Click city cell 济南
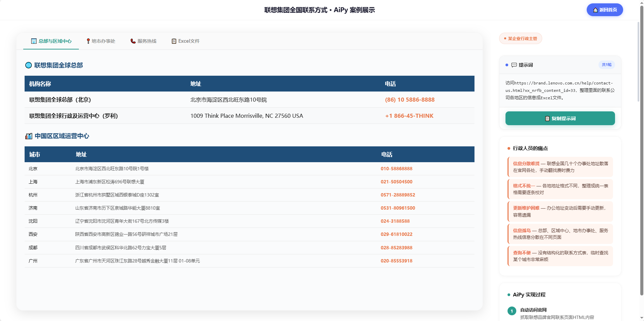 [x=33, y=208]
